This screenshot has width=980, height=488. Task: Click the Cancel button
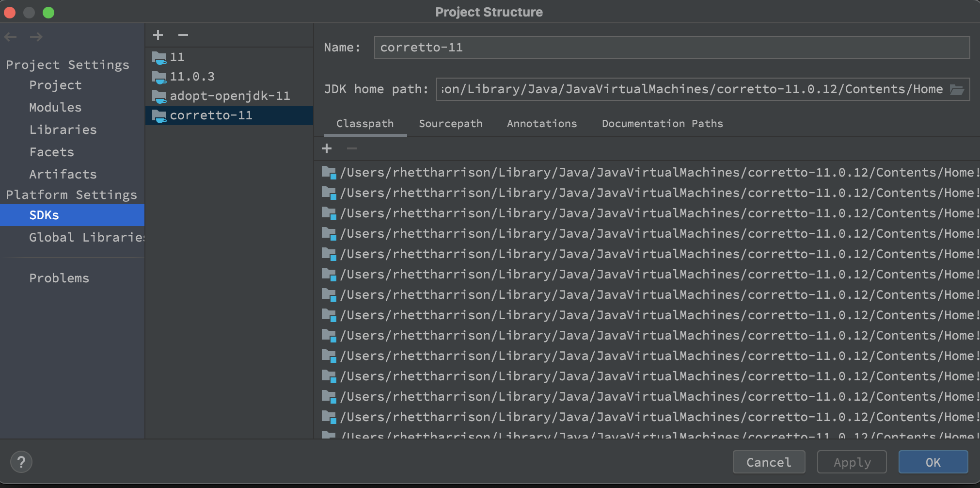pyautogui.click(x=769, y=462)
